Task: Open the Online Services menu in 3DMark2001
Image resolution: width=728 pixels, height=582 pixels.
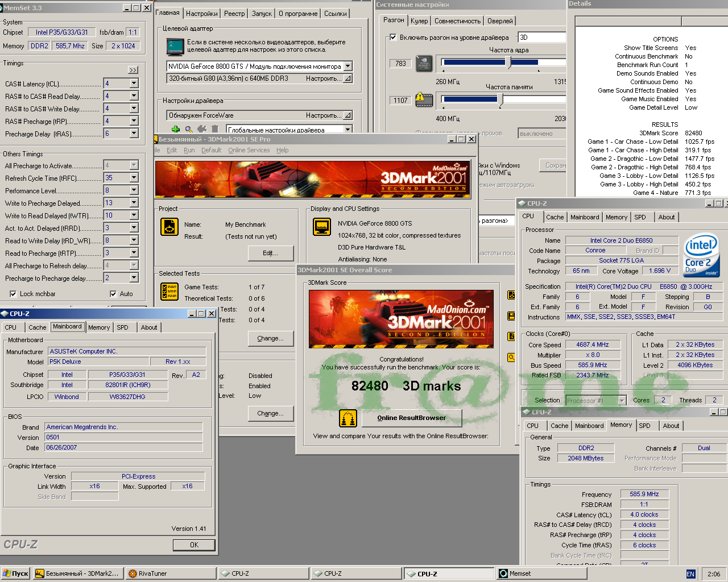Action: tap(249, 150)
